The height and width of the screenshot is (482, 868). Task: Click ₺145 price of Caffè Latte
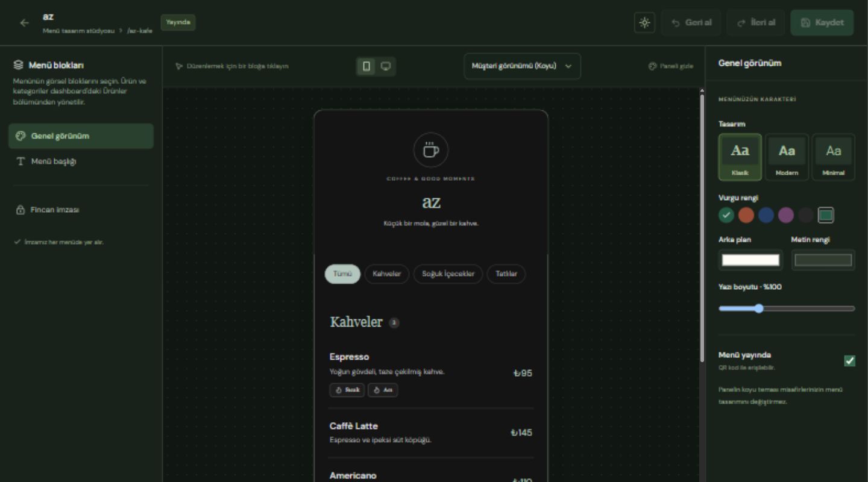[x=521, y=433]
